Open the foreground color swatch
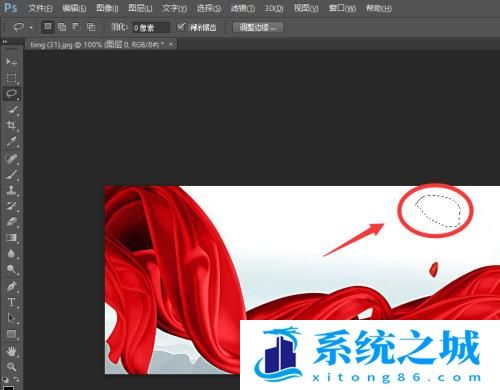 [x=8, y=388]
